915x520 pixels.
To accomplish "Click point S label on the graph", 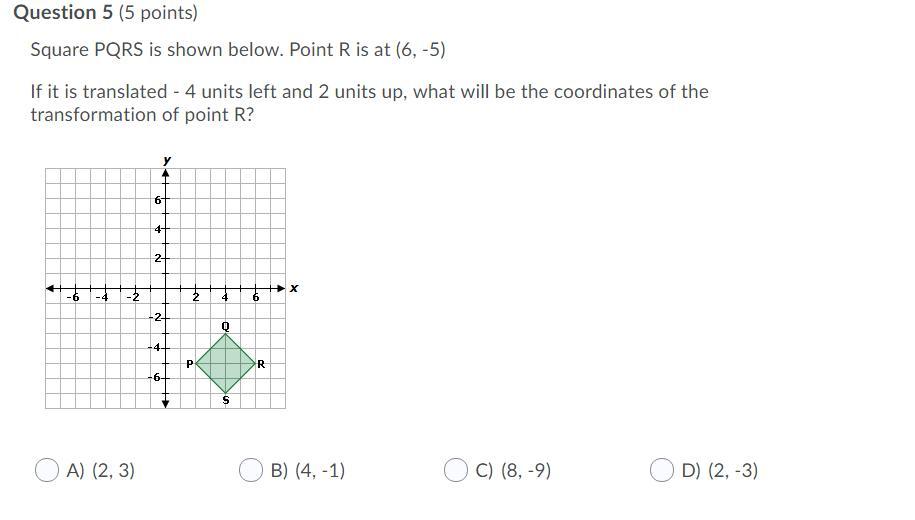I will point(226,400).
